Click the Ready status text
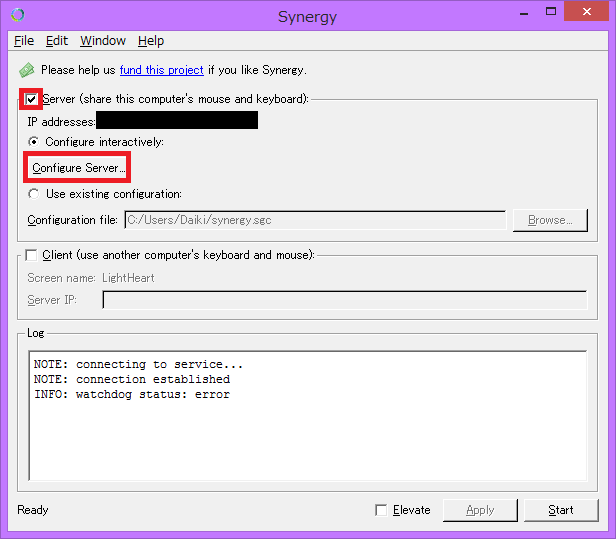The height and width of the screenshot is (539, 616). coord(33,510)
